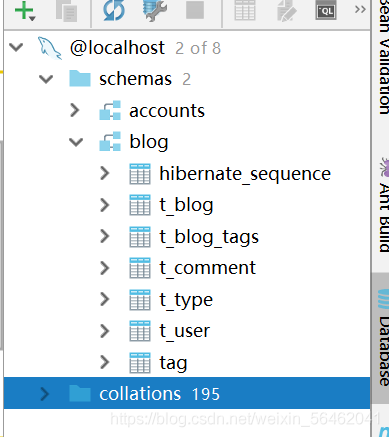Click the Edit source pencil icon

[x=286, y=10]
